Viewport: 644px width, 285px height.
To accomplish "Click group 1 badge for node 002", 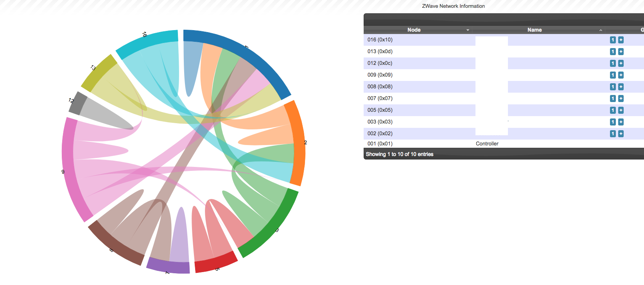I will pos(613,134).
